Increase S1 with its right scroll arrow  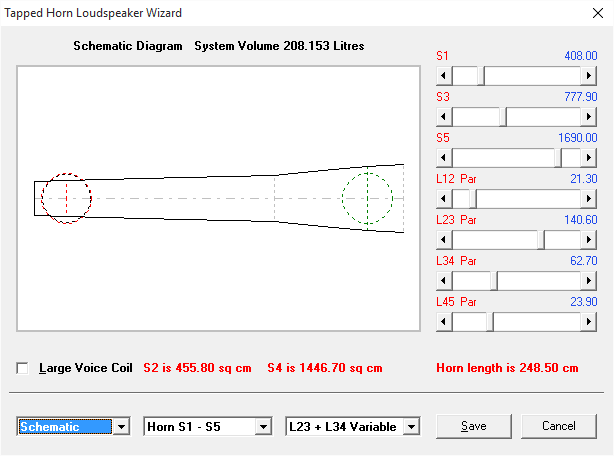pyautogui.click(x=589, y=76)
